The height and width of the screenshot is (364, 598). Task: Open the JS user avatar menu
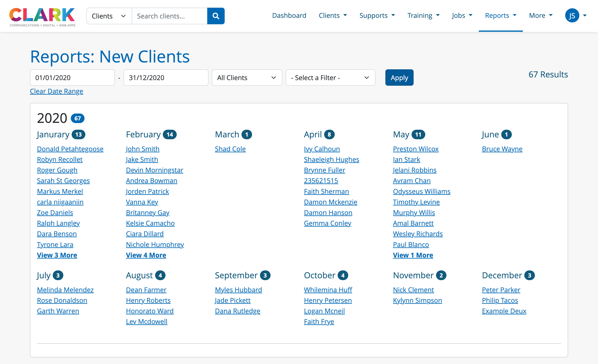point(575,16)
